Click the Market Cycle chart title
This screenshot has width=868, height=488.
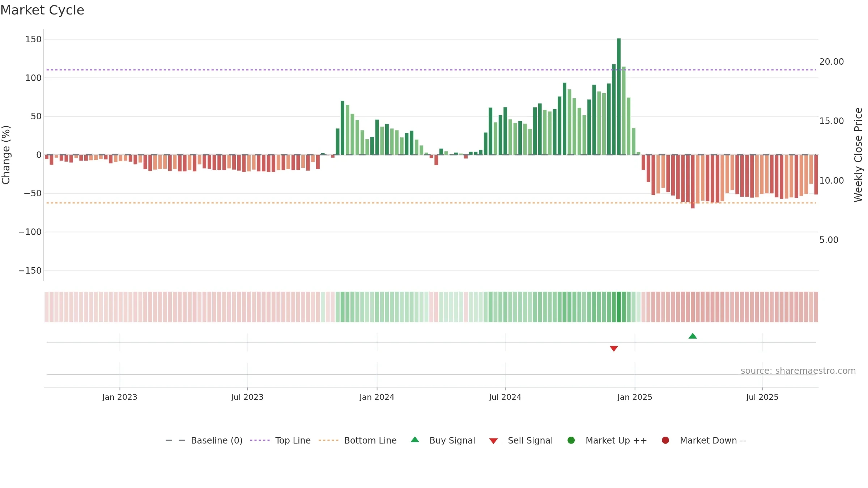point(42,10)
